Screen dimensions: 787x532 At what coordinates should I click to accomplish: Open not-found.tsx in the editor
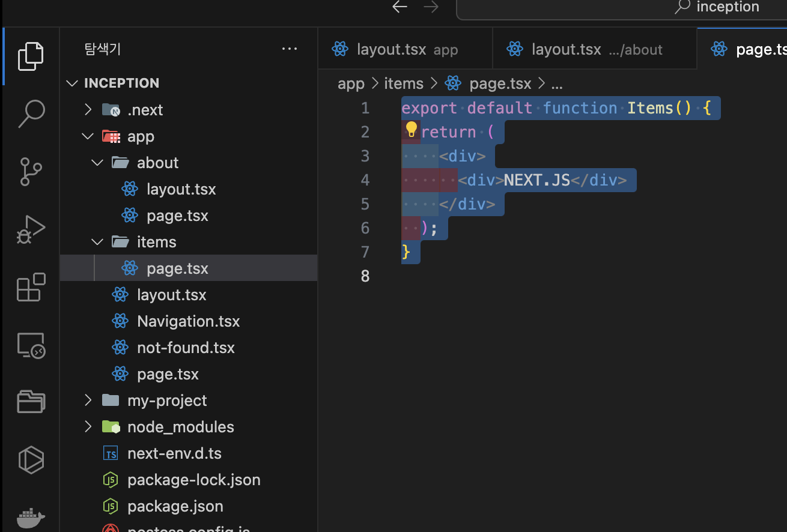point(186,347)
